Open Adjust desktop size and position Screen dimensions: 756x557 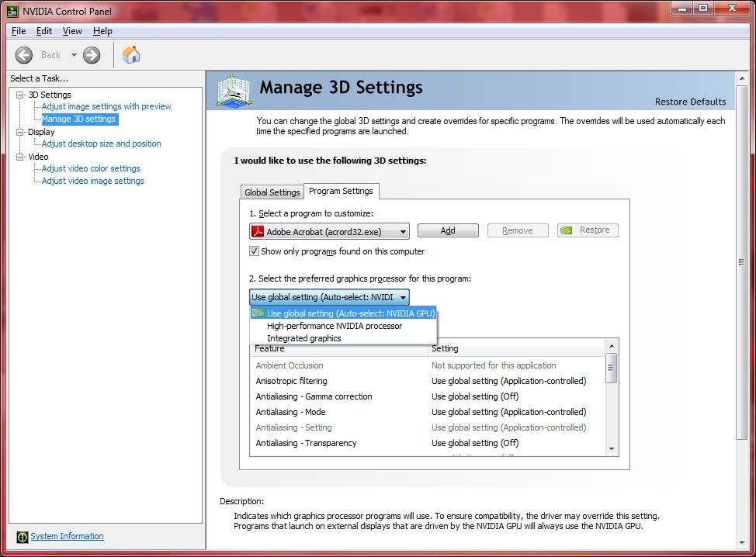101,144
